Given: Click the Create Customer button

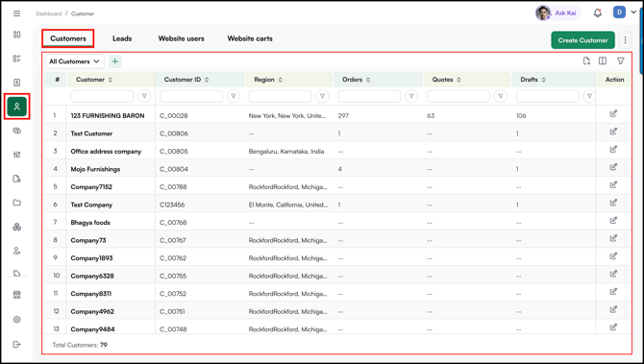Looking at the screenshot, I should pyautogui.click(x=582, y=40).
